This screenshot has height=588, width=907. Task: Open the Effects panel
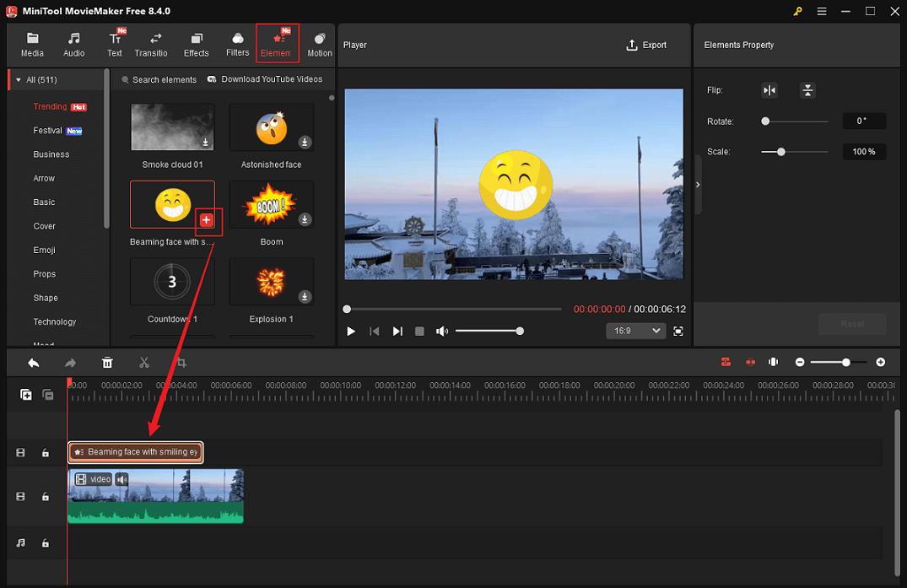(196, 44)
